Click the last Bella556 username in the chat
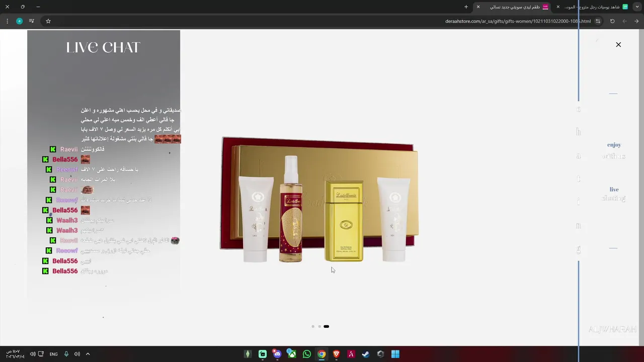Screen dimensions: 644x362 point(65,271)
